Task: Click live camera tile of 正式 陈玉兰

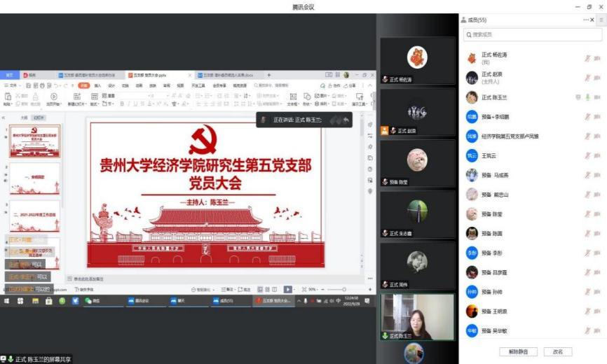Action: [417, 317]
